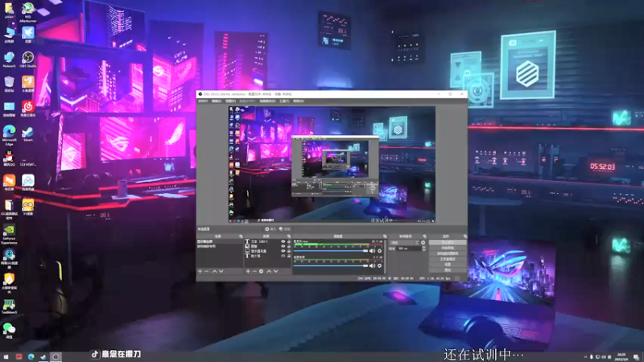This screenshot has width=644, height=362.
Task: Open WeChat desktop shortcut
Action: 9,331
